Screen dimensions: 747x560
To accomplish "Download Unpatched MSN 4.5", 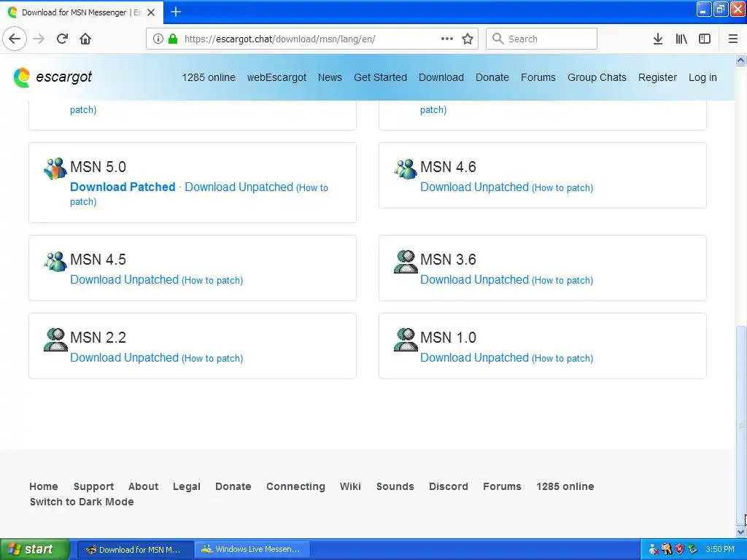I will [x=124, y=279].
